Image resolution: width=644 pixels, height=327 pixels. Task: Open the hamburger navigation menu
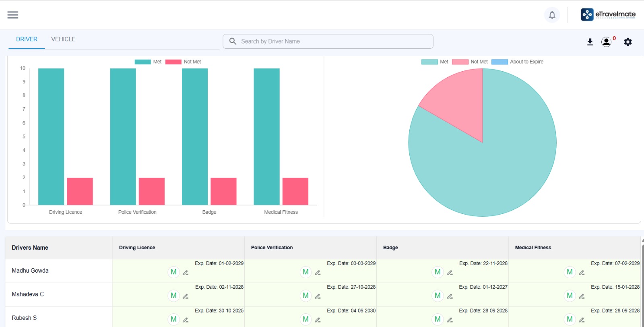[x=13, y=15]
